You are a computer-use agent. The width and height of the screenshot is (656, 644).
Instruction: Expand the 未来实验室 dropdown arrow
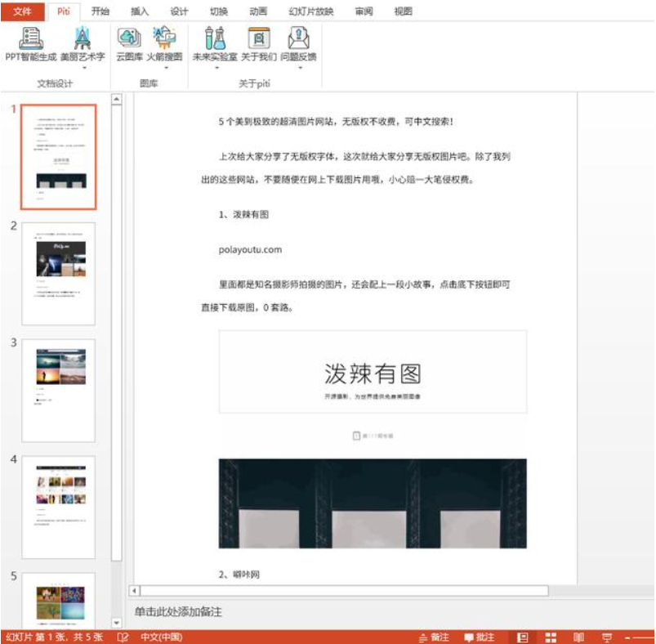[216, 67]
